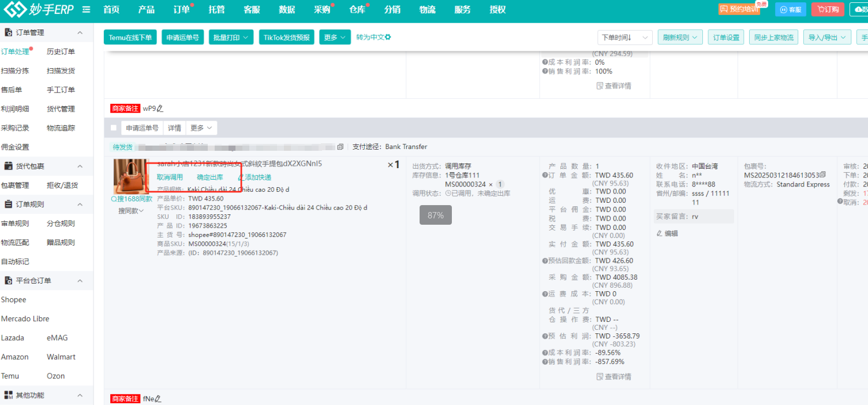
Task: Copy the package number MS20250312184613053
Action: (823, 175)
